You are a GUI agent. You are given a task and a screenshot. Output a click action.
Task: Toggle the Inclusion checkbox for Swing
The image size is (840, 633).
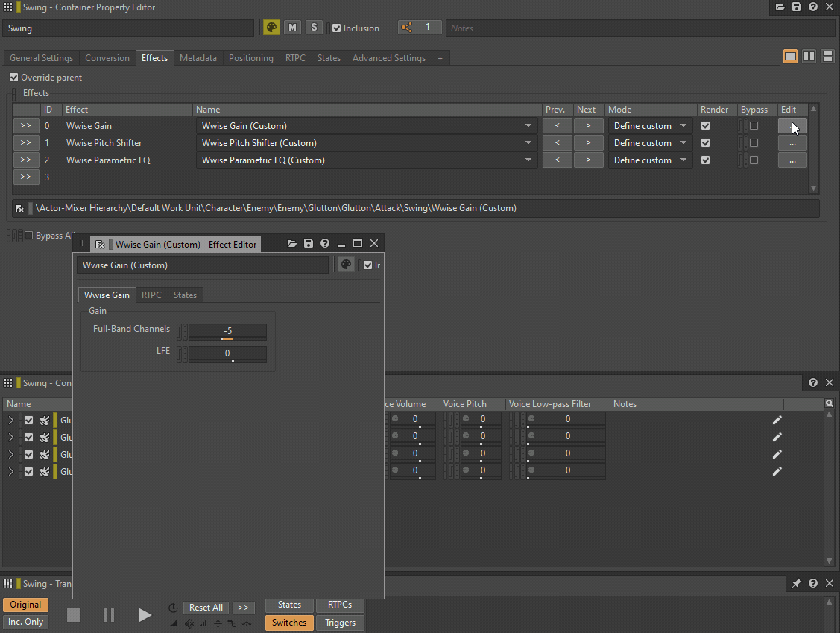[336, 28]
